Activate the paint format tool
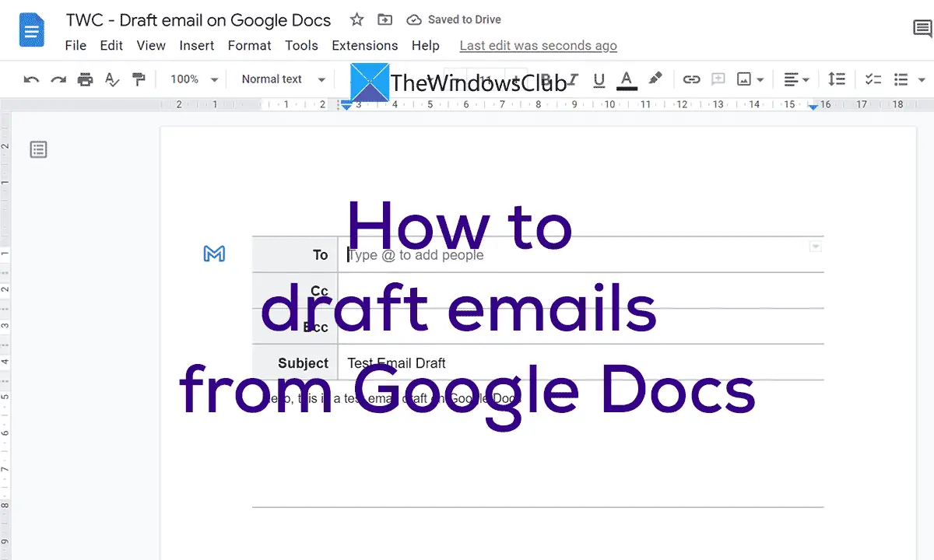 (x=139, y=79)
